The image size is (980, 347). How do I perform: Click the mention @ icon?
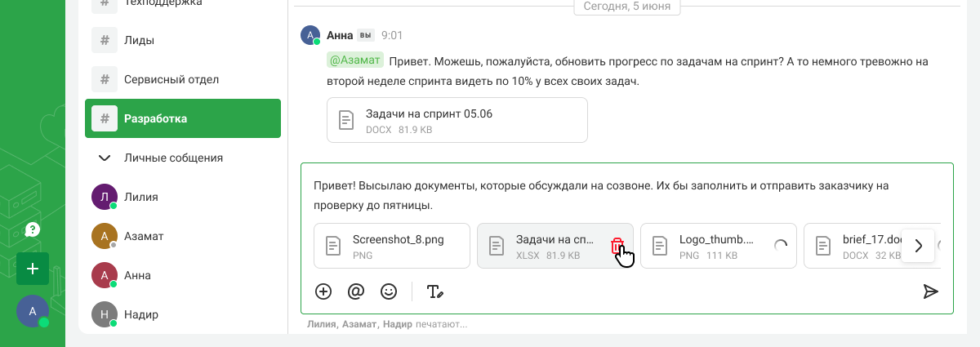coord(356,291)
